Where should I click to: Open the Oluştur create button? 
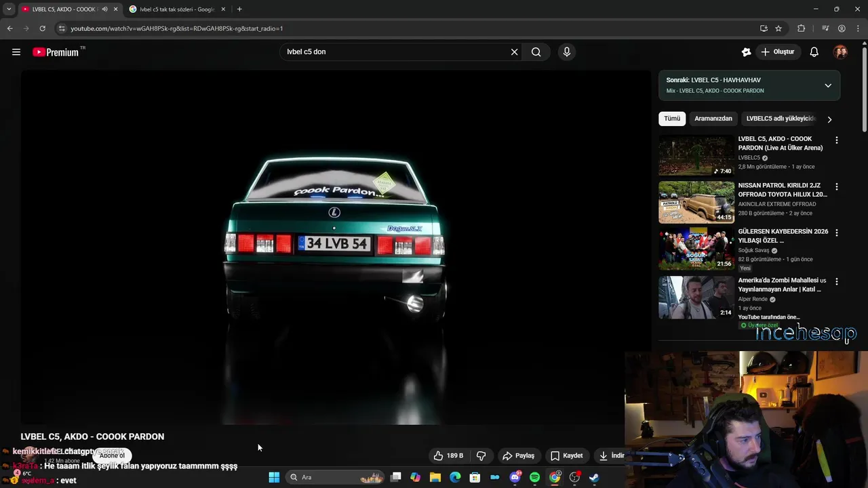point(777,52)
